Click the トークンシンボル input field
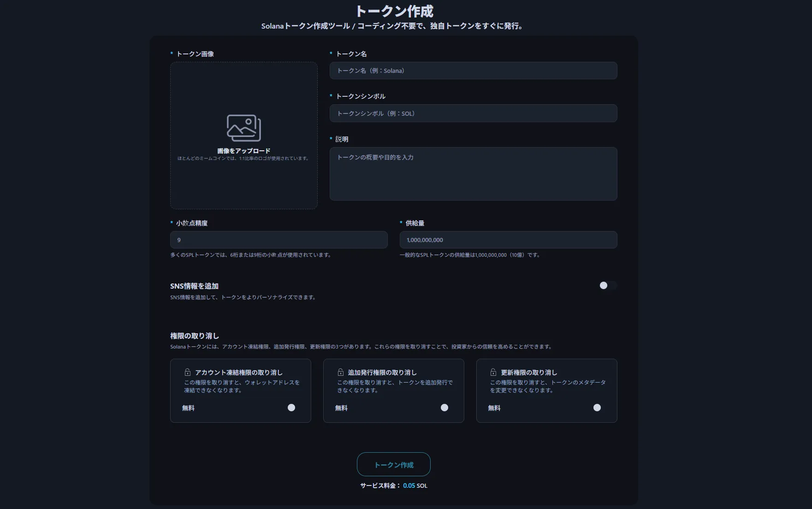 (473, 113)
